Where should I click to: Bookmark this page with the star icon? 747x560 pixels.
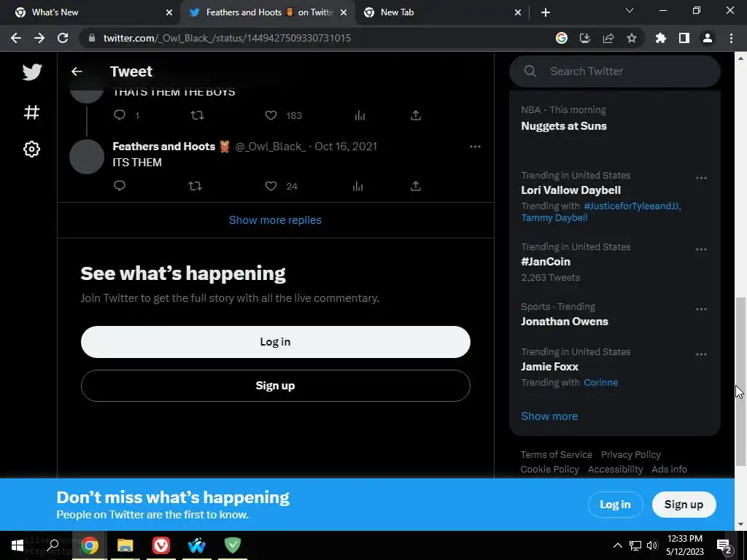631,38
